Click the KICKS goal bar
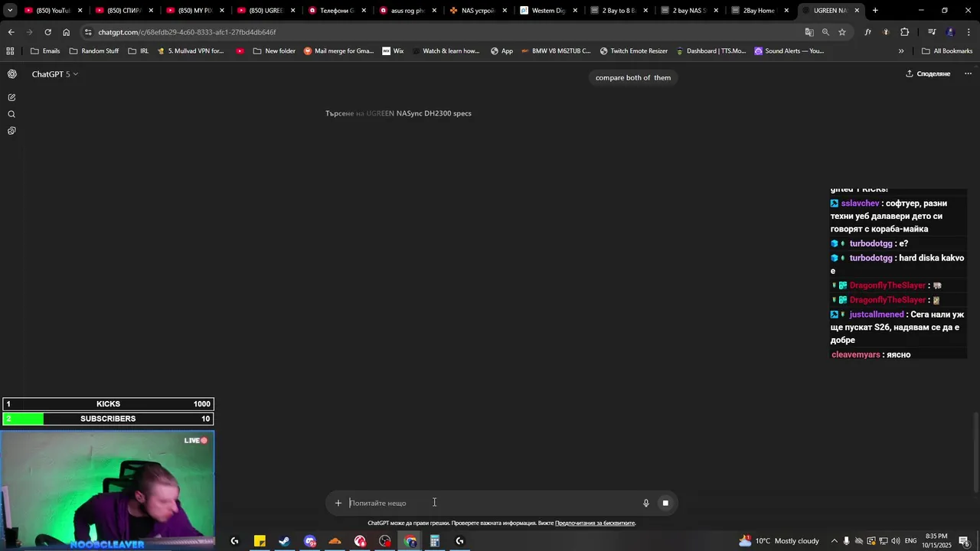The height and width of the screenshot is (551, 980). coord(108,404)
